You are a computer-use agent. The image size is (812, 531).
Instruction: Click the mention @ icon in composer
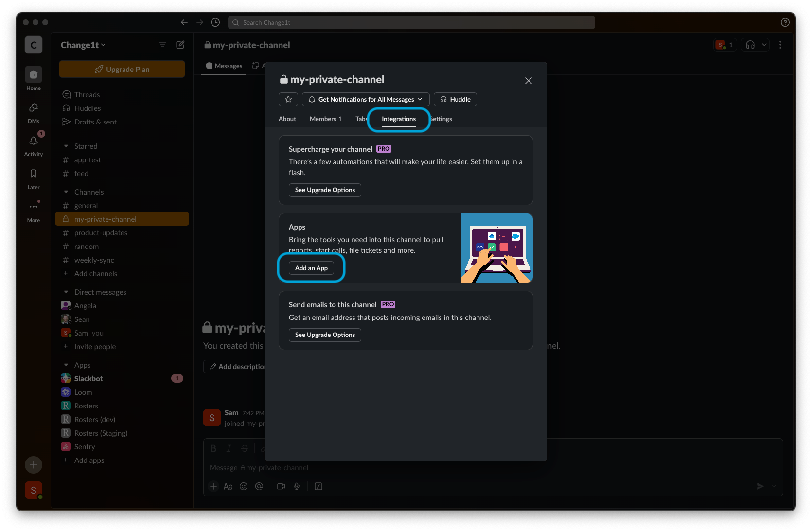coord(259,486)
